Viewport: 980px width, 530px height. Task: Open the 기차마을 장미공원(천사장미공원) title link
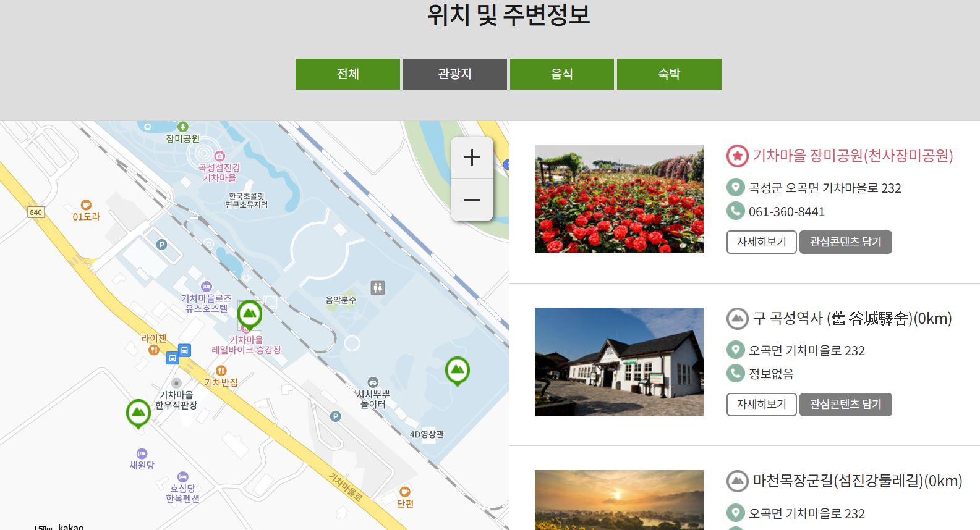tap(853, 156)
